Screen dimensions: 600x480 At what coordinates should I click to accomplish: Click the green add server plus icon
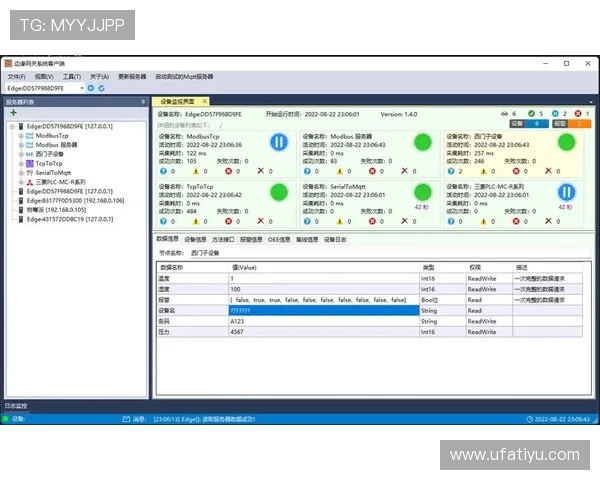click(x=13, y=113)
